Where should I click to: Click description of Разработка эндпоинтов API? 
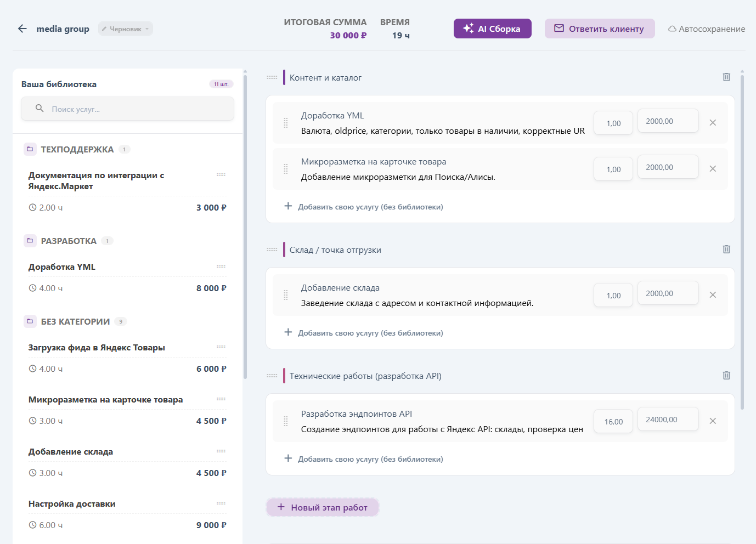[442, 429]
